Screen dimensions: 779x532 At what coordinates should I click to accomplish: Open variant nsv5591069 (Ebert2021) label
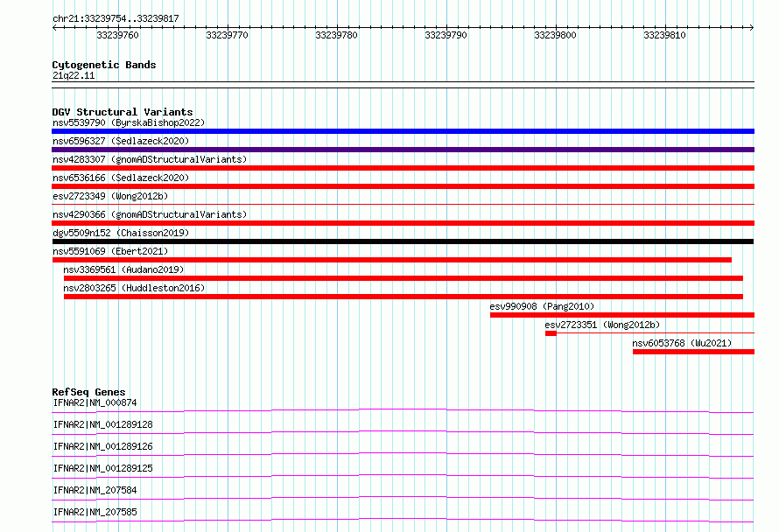110,251
